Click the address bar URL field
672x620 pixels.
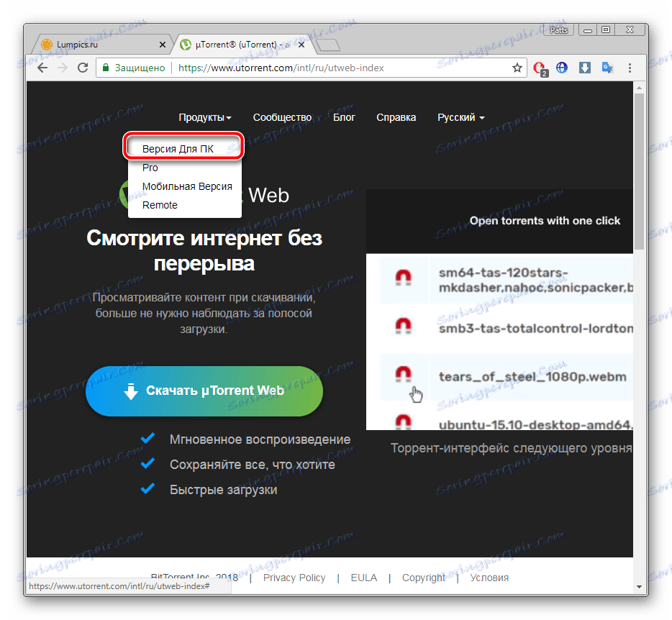[288, 67]
